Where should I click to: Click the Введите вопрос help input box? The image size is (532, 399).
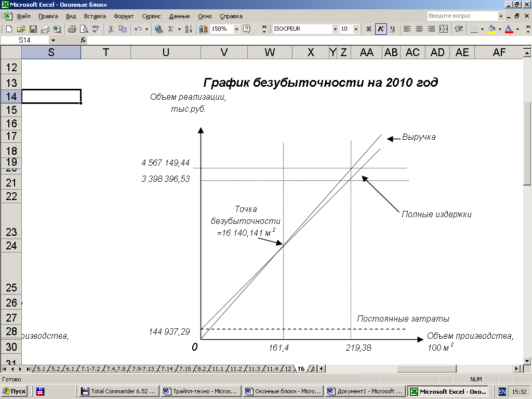462,16
